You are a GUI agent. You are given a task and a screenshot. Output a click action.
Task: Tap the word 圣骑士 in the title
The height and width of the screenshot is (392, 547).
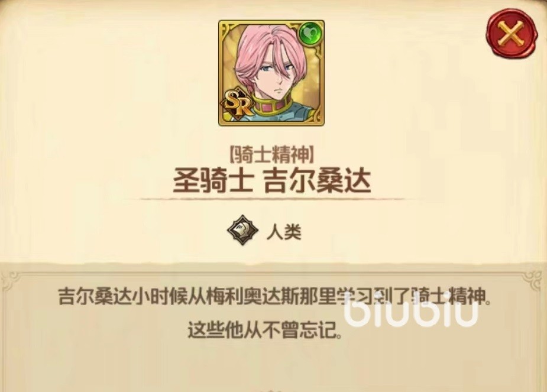tap(212, 180)
